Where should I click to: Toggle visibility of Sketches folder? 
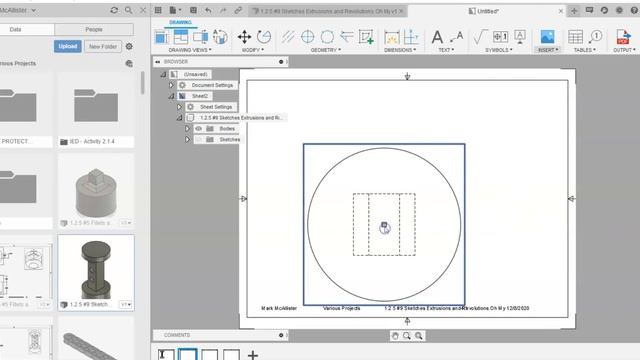click(x=199, y=140)
